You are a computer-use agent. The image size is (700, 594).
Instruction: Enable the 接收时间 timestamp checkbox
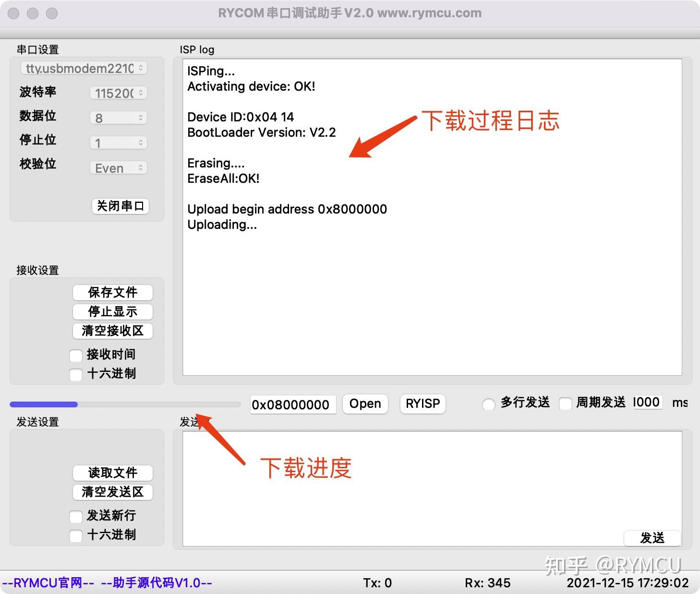pos(76,355)
